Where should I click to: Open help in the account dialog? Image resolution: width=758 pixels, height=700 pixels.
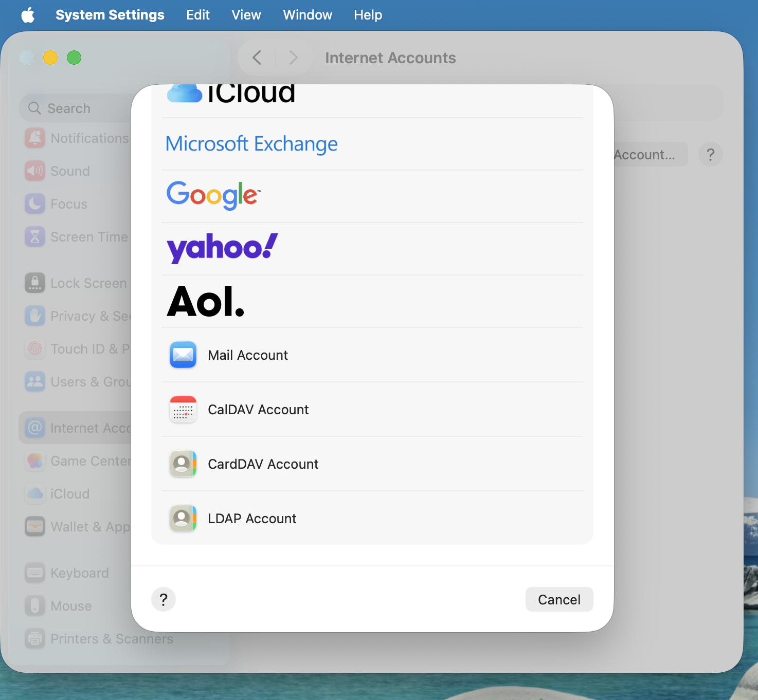click(164, 599)
